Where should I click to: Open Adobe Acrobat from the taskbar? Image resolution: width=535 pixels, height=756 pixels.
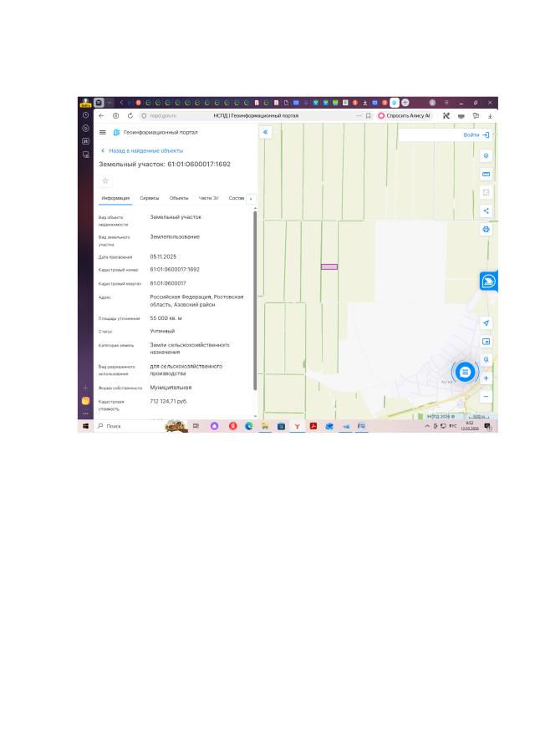[313, 426]
